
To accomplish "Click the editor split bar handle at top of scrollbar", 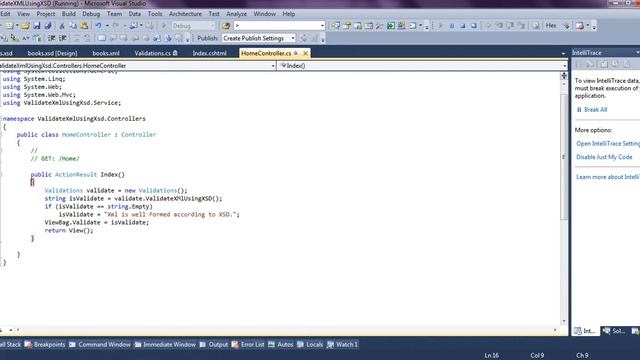I will [564, 76].
